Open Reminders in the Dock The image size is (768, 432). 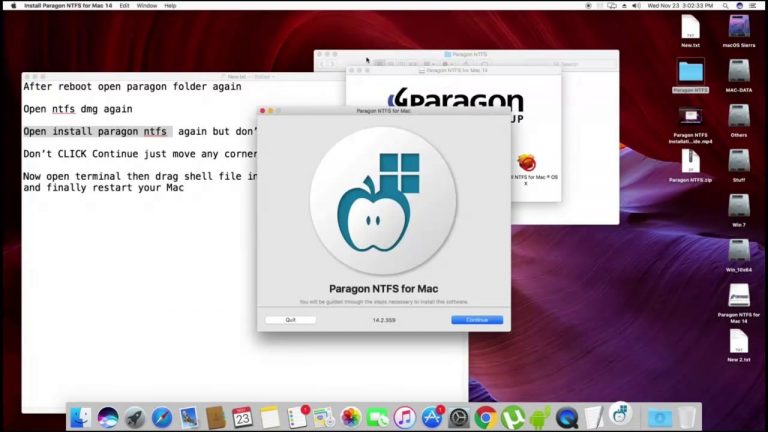[x=297, y=418]
